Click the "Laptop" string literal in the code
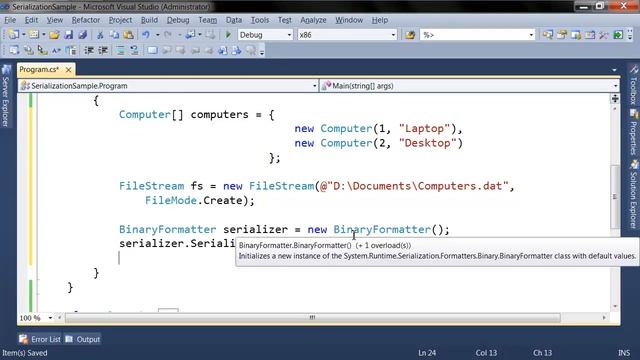The image size is (640, 360). click(x=424, y=129)
